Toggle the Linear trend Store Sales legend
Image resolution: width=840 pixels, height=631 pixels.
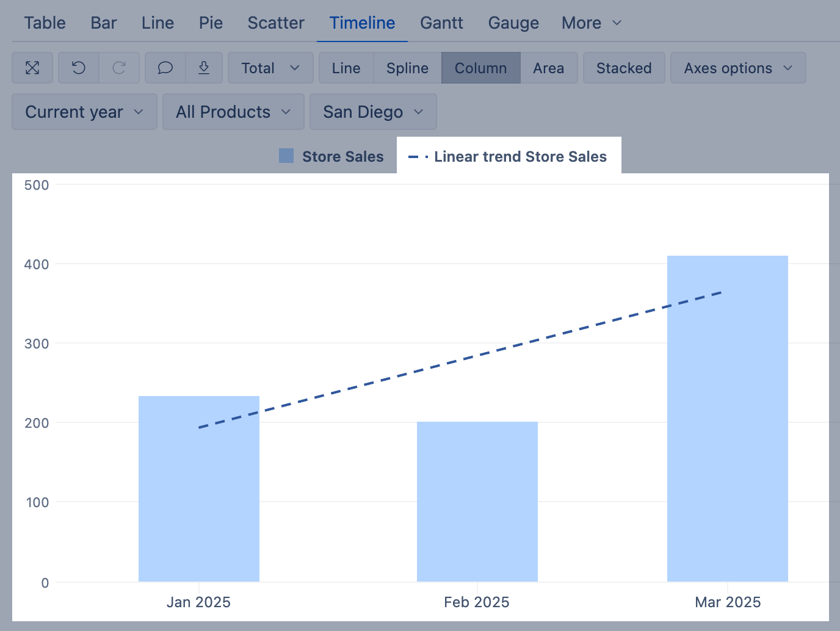pyautogui.click(x=508, y=156)
